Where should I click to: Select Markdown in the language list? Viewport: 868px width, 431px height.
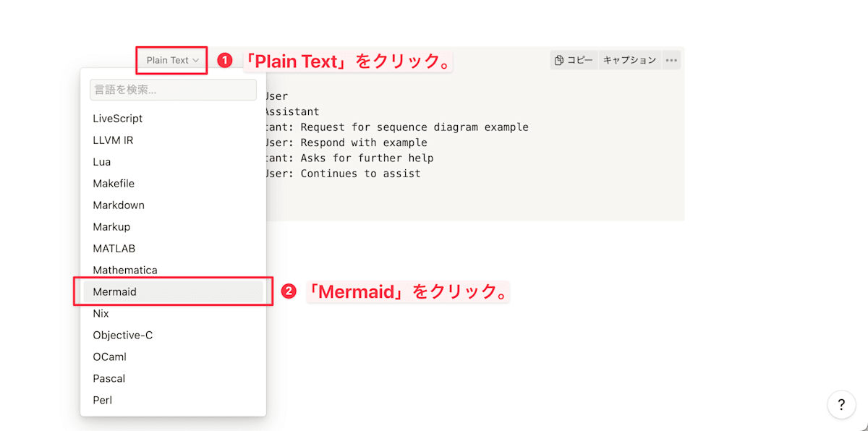coord(173,205)
